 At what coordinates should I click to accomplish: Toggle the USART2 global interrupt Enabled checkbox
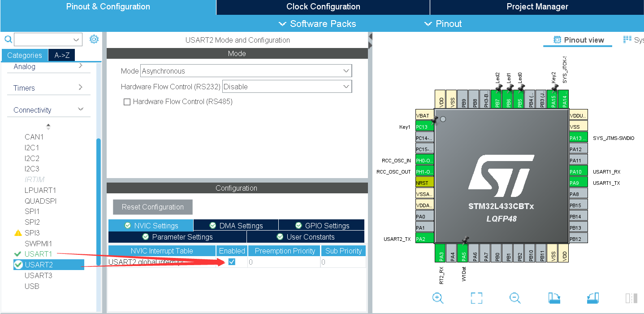(x=232, y=262)
